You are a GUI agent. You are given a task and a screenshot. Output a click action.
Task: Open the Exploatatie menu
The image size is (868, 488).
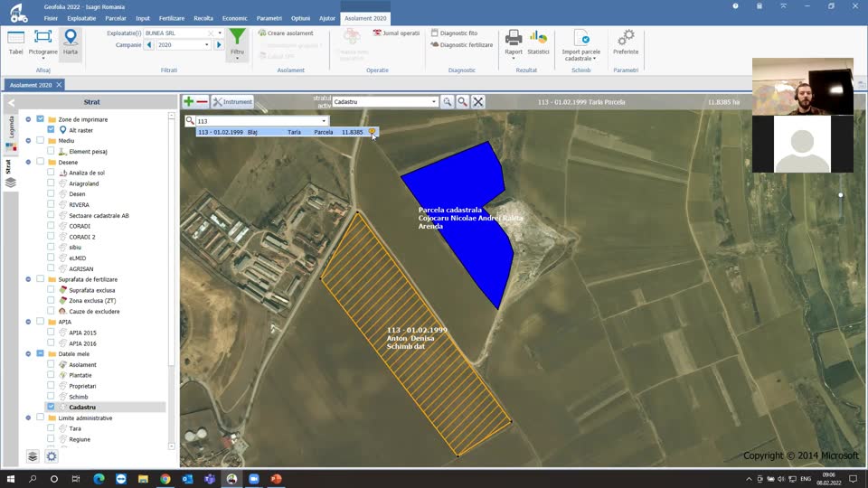click(81, 18)
